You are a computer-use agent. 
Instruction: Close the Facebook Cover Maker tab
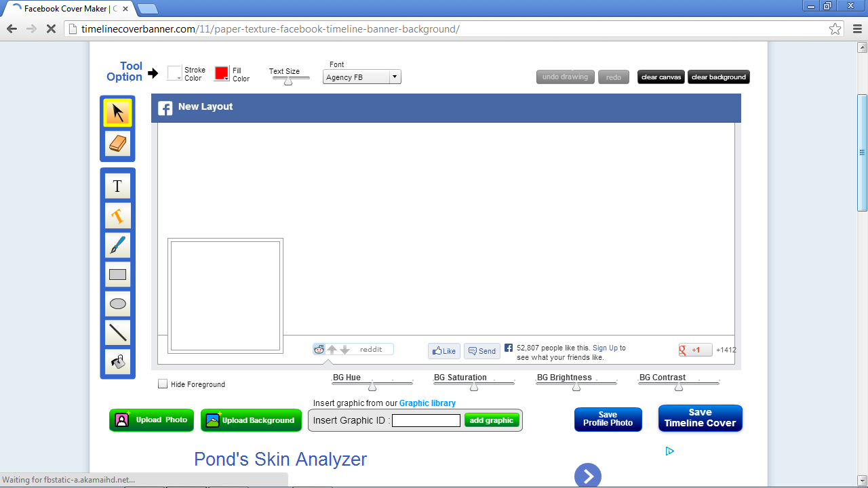pyautogui.click(x=125, y=9)
